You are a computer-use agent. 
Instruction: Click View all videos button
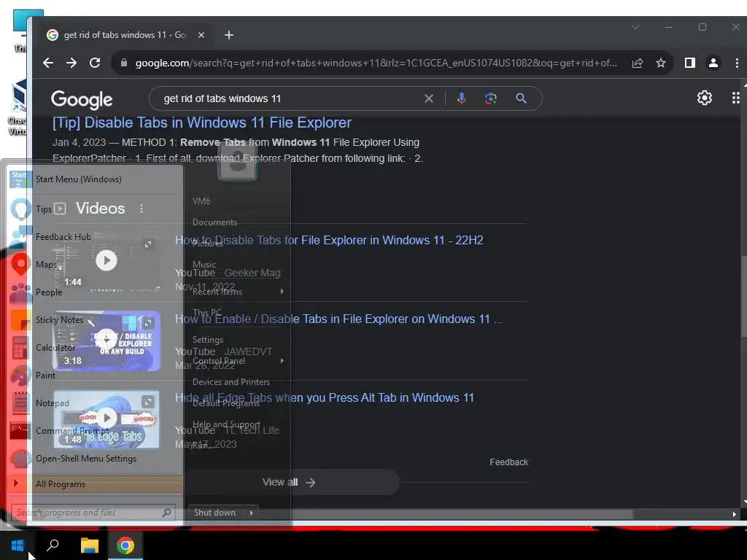289,483
